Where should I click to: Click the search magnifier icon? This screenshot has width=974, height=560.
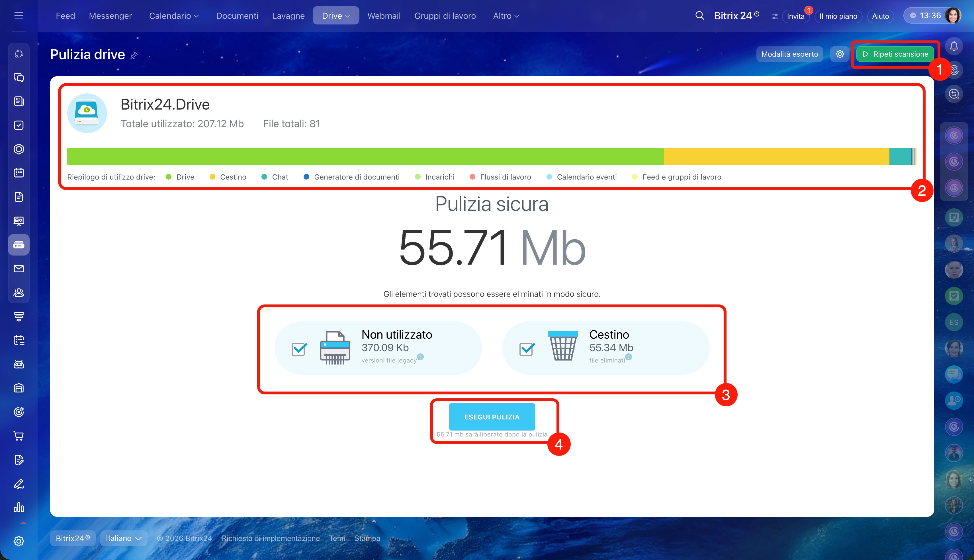(x=700, y=16)
